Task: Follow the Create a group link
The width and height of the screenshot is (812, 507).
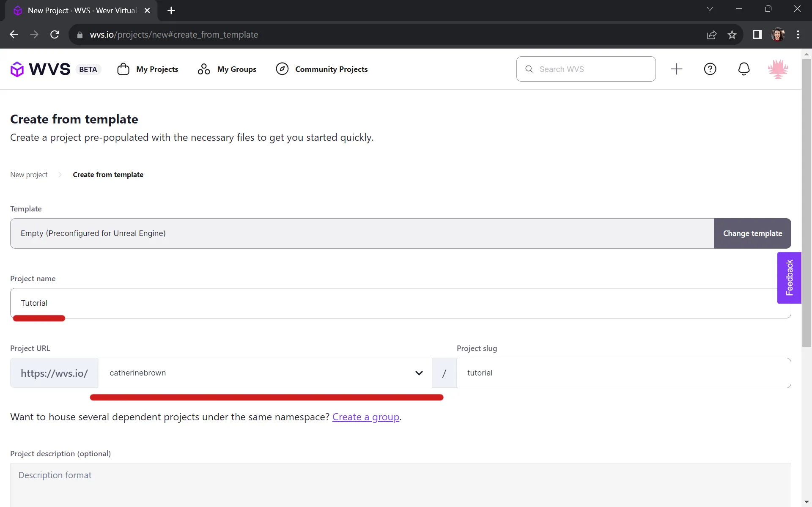Action: click(x=365, y=417)
